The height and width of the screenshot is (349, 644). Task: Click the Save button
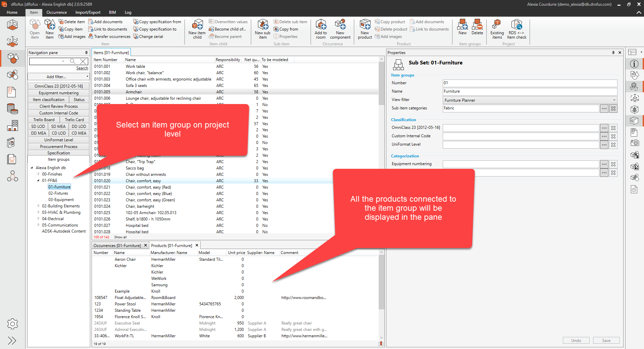pos(606,341)
